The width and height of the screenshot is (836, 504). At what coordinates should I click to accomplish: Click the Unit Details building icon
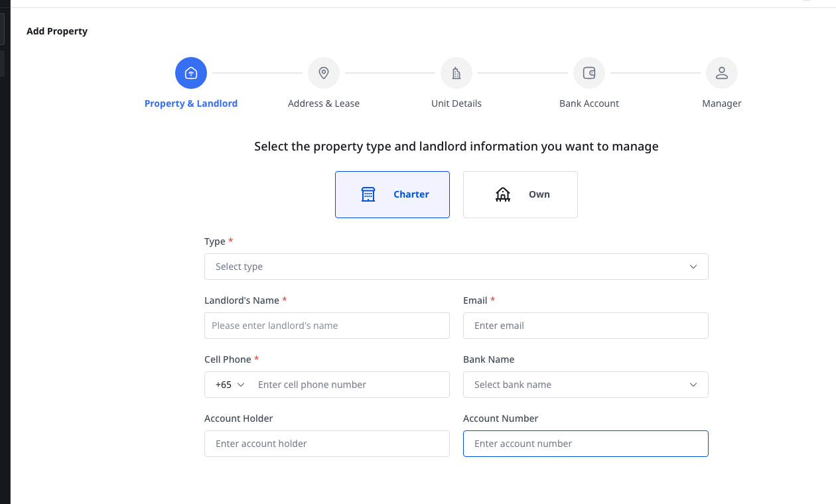[x=456, y=73]
